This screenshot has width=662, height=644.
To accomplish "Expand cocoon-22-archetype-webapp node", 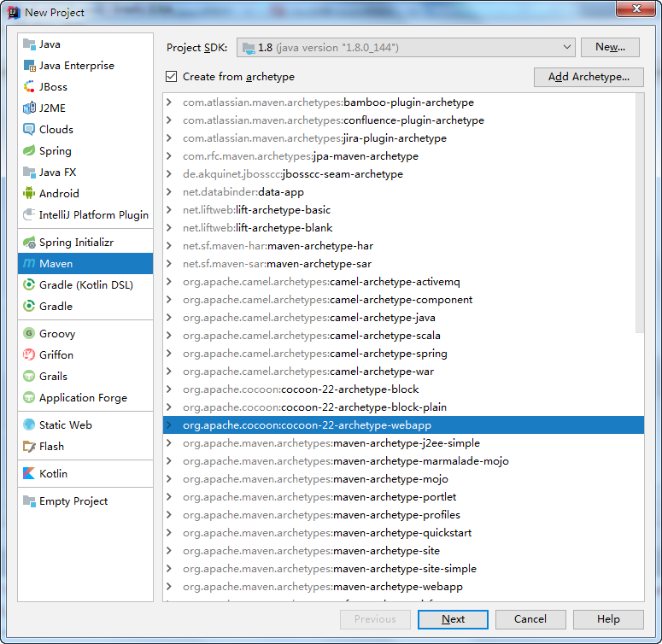I will [x=169, y=425].
